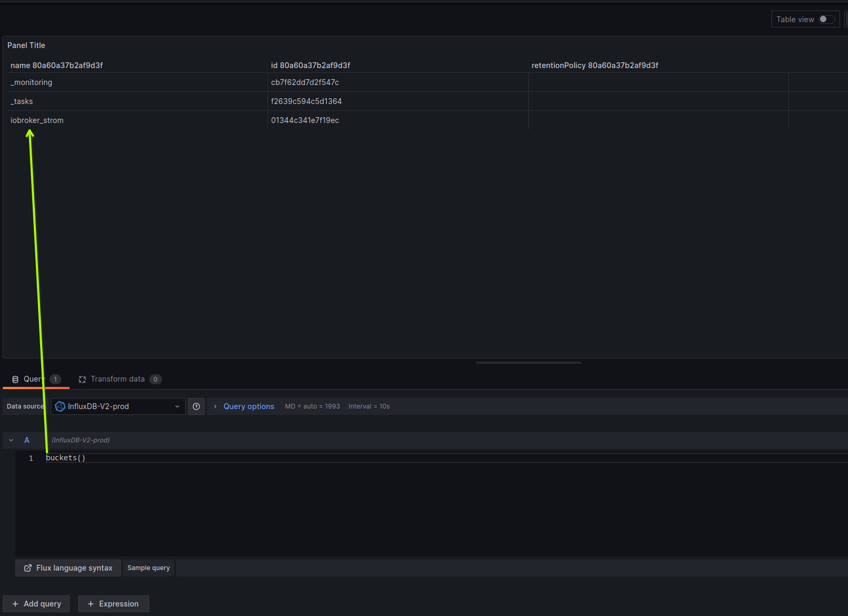848x616 pixels.
Task: Click the pane splitter handle below the panel
Action: (x=529, y=363)
